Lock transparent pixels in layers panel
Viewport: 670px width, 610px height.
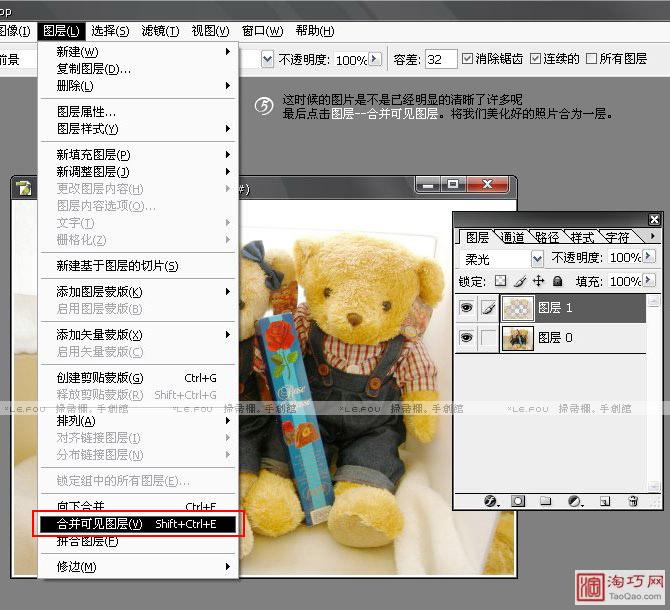point(501,282)
